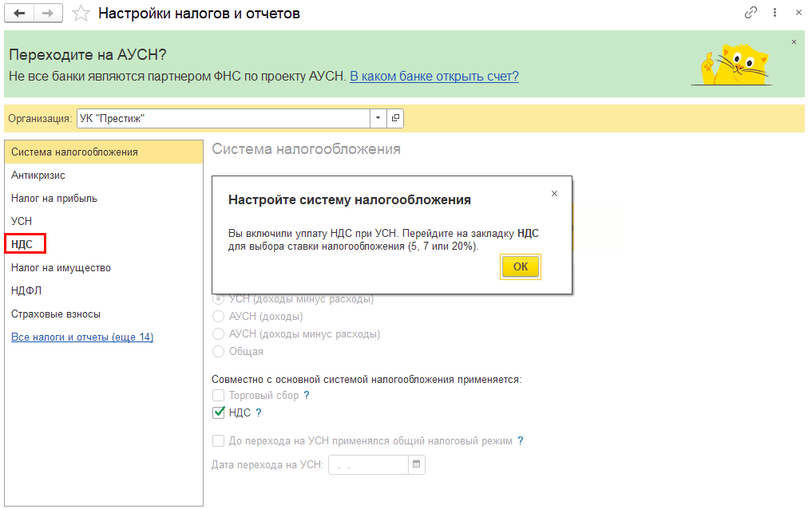The height and width of the screenshot is (509, 812).
Task: Choose the Общая taxation radio option
Action: click(x=219, y=351)
